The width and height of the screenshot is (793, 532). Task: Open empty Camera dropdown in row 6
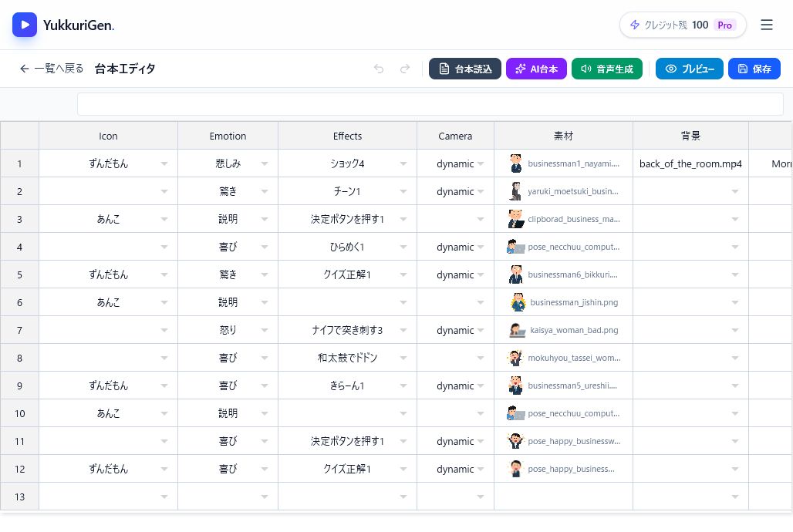(x=480, y=303)
